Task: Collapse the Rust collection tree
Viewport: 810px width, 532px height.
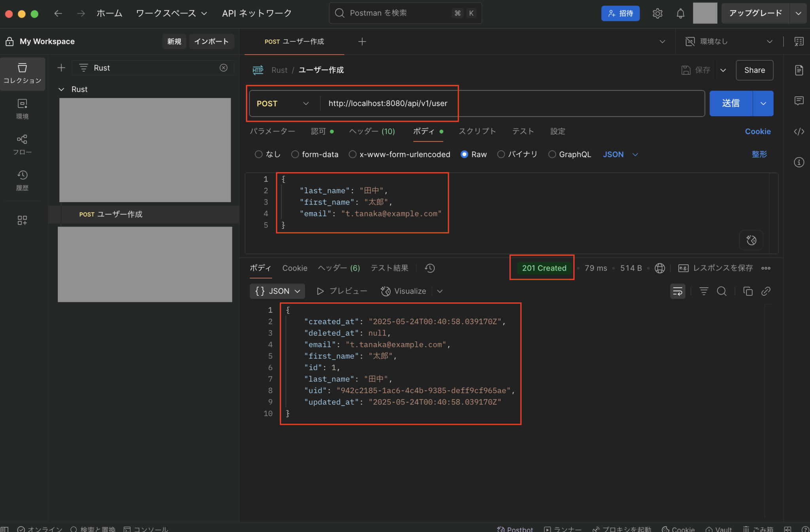Action: coord(61,89)
